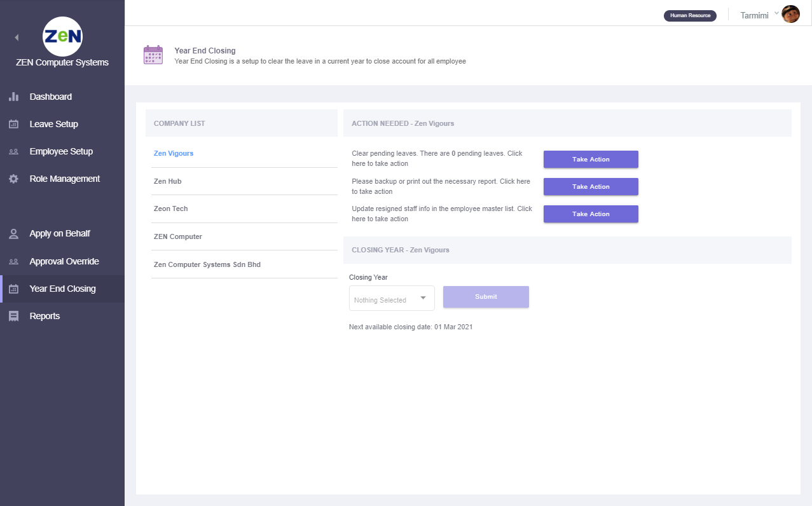The height and width of the screenshot is (506, 812).
Task: Click the Year End Closing description sentence
Action: [320, 62]
